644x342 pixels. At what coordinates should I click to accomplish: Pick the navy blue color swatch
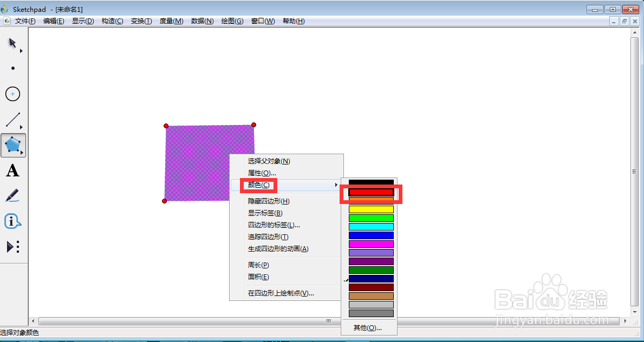coord(371,278)
